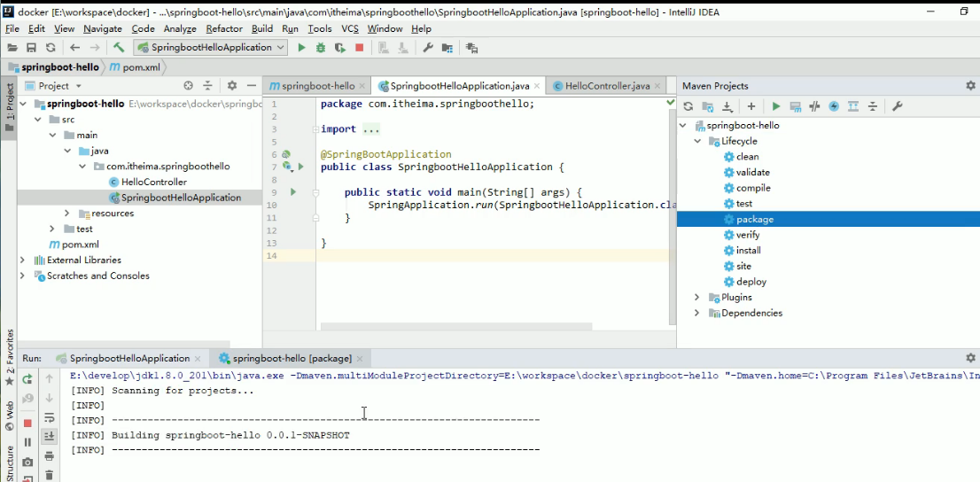Open Project panel gear settings
980x482 pixels.
coord(232,86)
